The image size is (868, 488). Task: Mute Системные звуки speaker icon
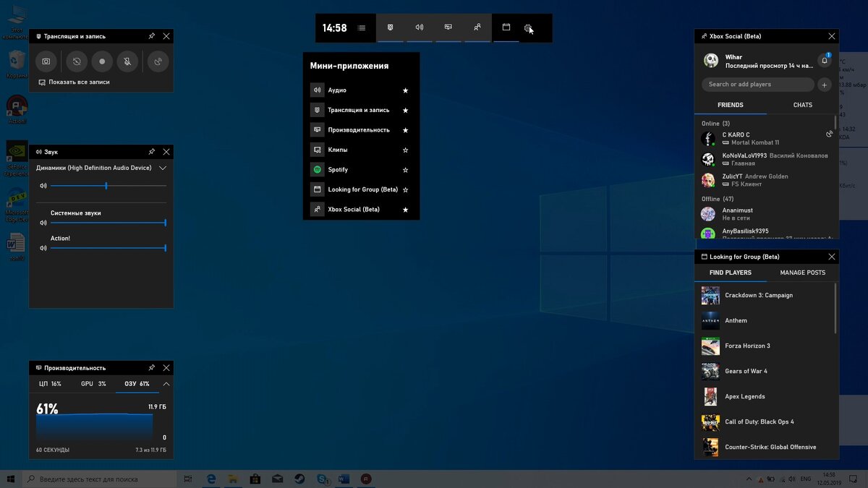tap(43, 223)
